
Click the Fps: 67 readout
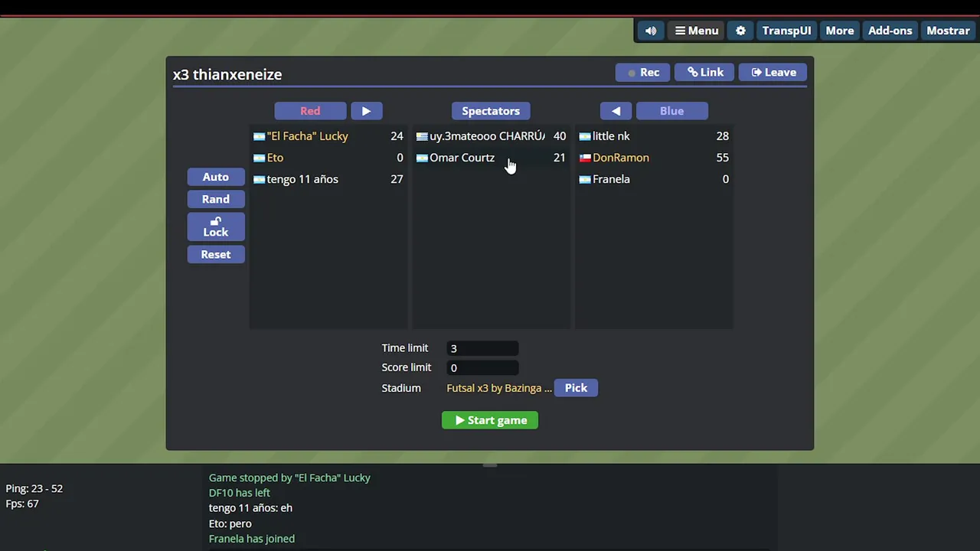pyautogui.click(x=22, y=504)
